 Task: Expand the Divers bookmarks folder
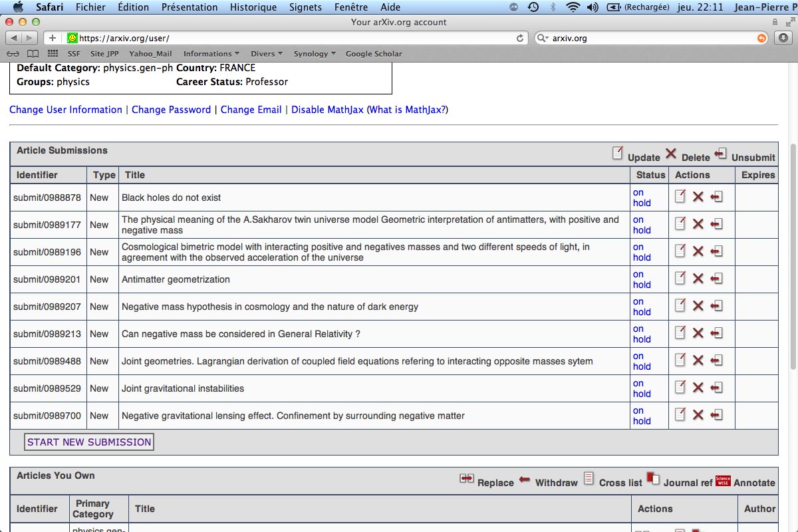click(266, 54)
